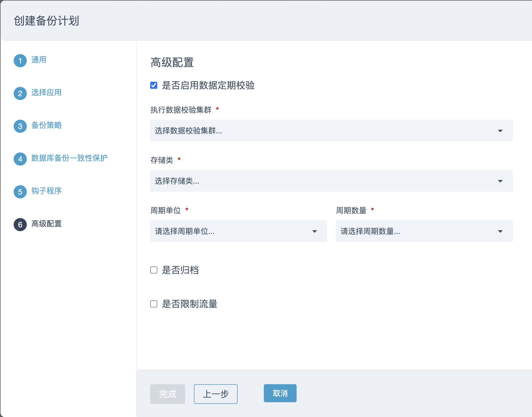Click the step 5 circle icon
This screenshot has height=417, width=532.
coord(20,192)
